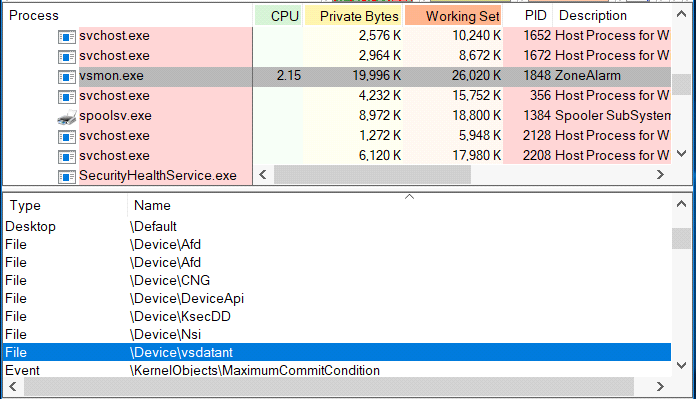Select svchost.exe with 2,964 K private bytes
696x399 pixels.
[337, 56]
